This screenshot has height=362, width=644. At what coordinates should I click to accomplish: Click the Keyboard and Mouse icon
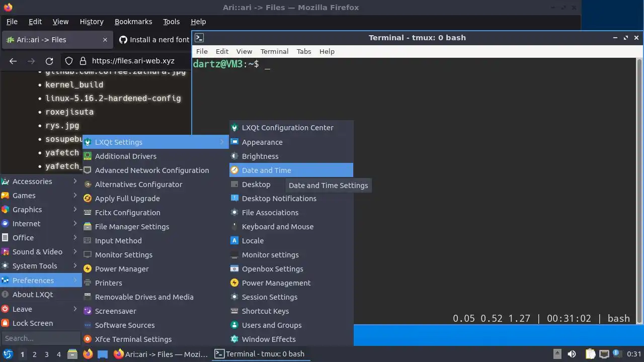[234, 227]
